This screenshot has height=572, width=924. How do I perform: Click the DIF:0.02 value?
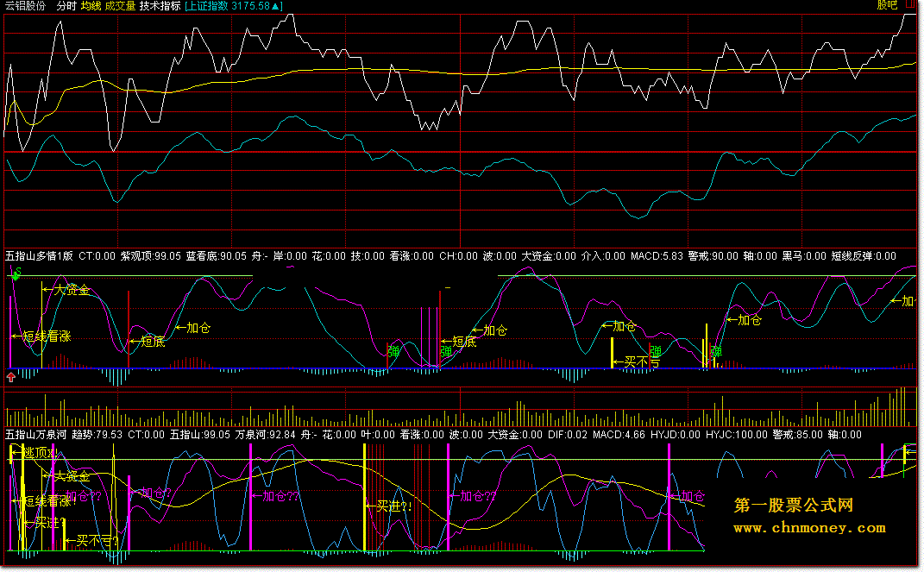568,435
